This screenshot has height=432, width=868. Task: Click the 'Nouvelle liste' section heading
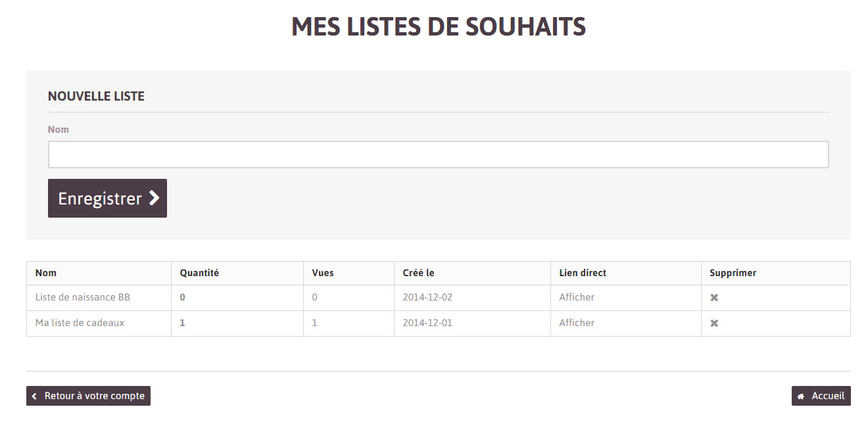coord(96,96)
